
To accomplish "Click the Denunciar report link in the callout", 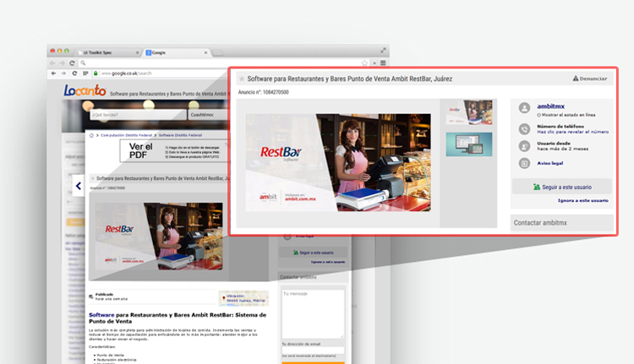I will 590,79.
